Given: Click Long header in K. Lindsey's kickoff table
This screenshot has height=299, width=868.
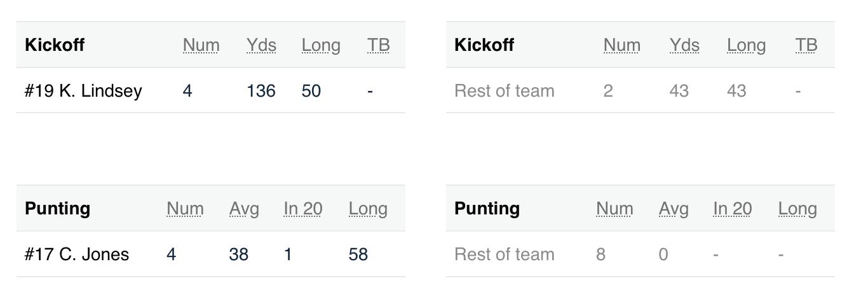Looking at the screenshot, I should tap(321, 45).
